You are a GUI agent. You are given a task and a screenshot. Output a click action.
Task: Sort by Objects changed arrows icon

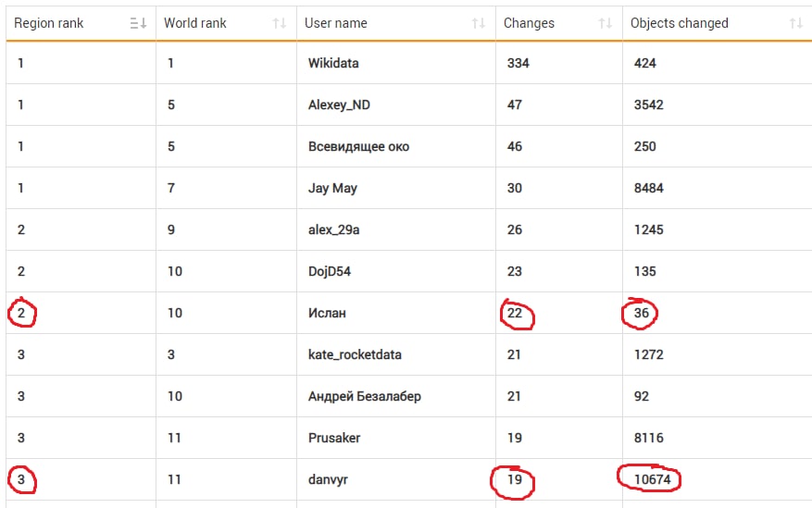point(796,23)
